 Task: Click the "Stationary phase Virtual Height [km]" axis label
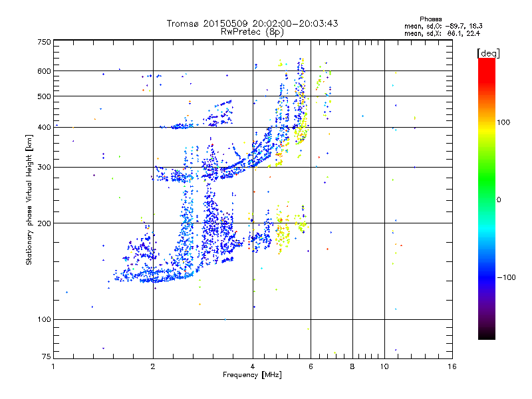click(29, 200)
